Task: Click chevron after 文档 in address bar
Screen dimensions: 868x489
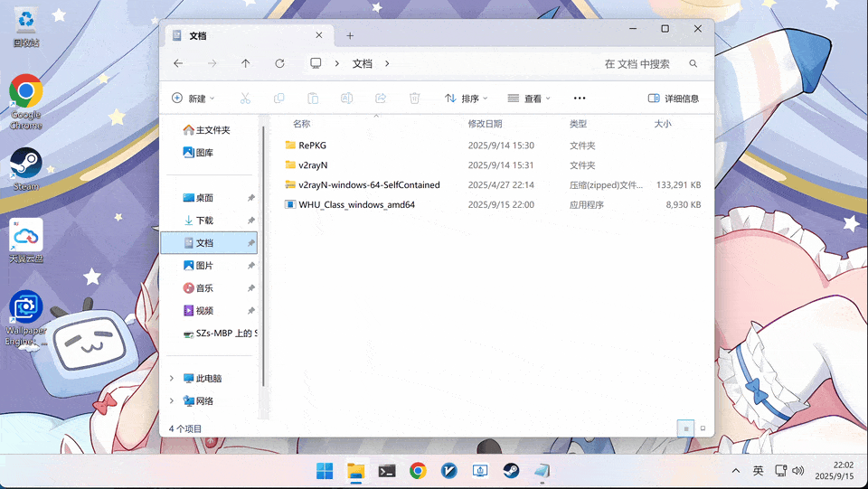Action: (387, 63)
